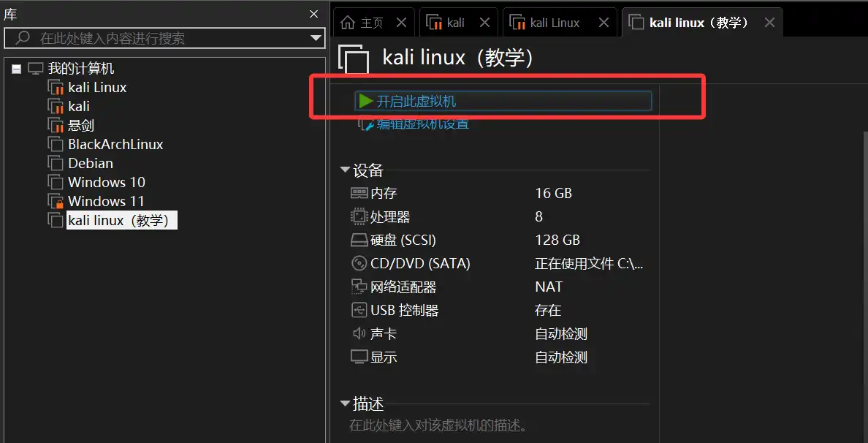Select the display (显示) monitor icon

(x=359, y=357)
